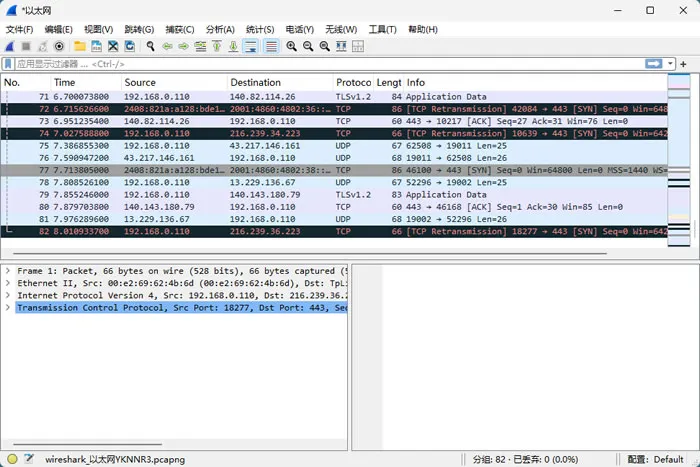Sort packets by the Time column
This screenshot has height=467, width=700.
[x=86, y=83]
